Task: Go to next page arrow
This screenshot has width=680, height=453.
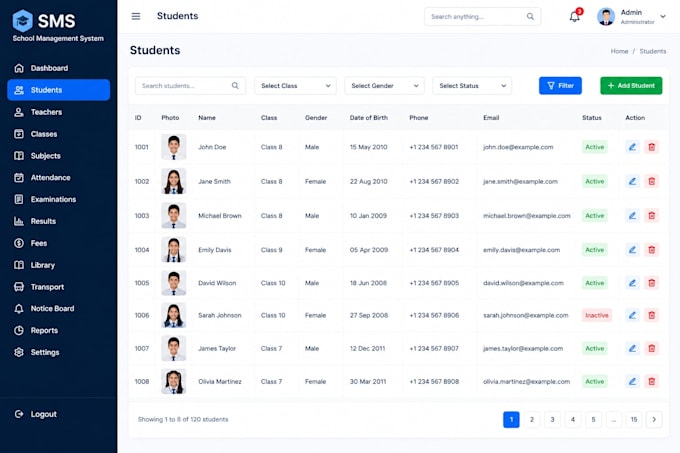Action: point(654,419)
